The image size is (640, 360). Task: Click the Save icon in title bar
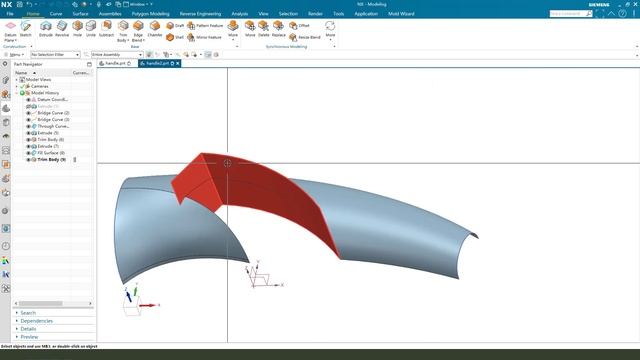pyautogui.click(x=19, y=4)
